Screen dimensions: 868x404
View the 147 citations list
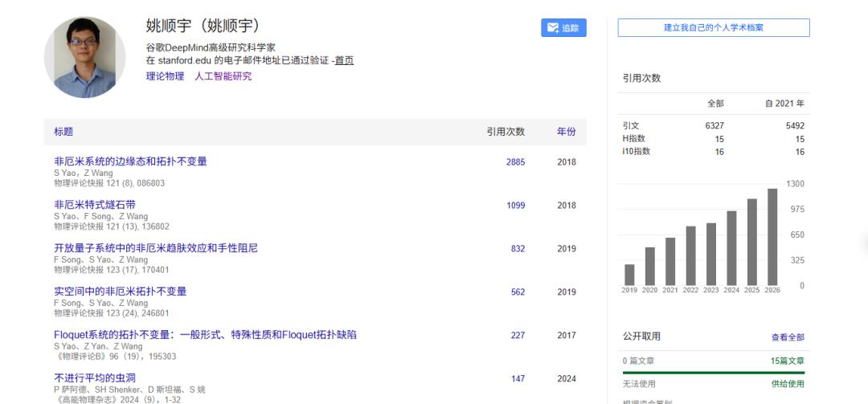pos(518,378)
